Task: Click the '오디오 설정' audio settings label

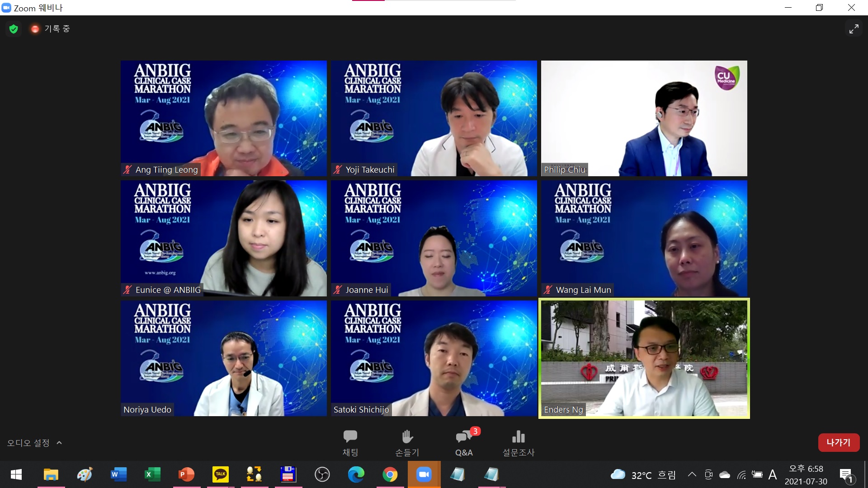Action: pyautogui.click(x=28, y=443)
